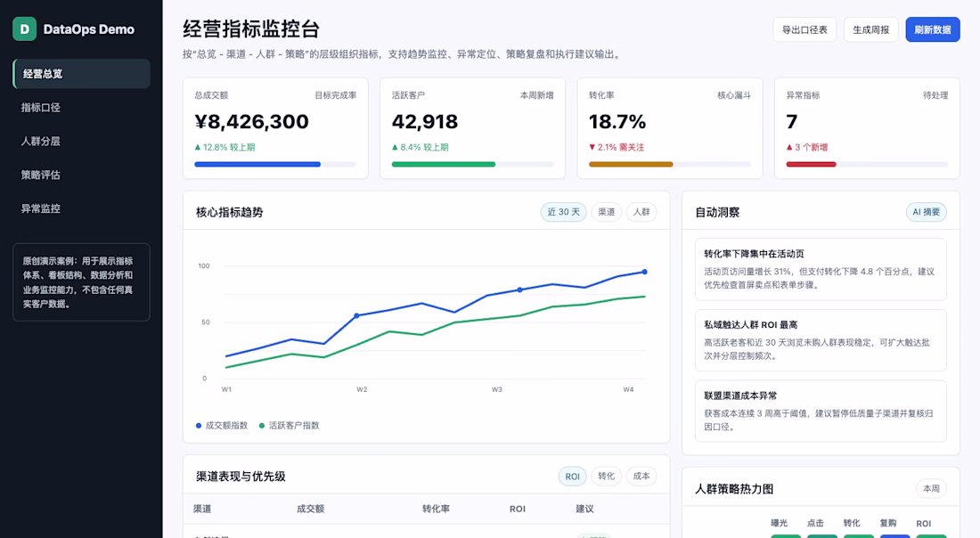Click the 经营指标监控台 page heading
The height and width of the screenshot is (538, 980).
click(x=251, y=29)
